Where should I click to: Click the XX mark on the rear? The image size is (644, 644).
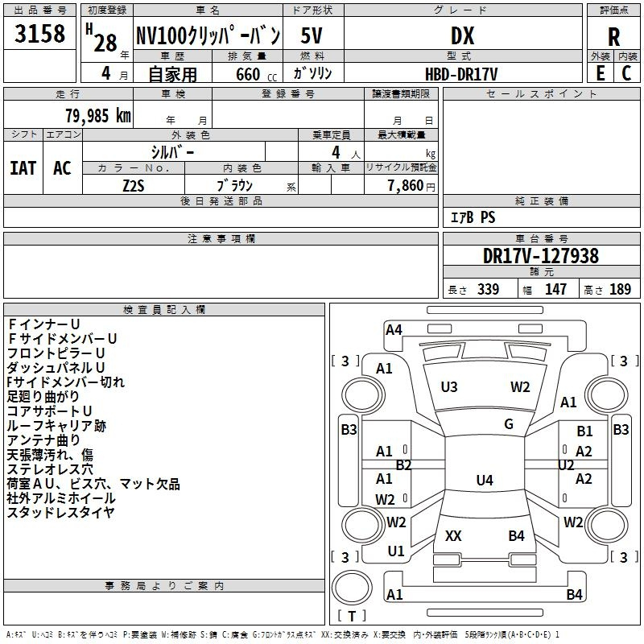453,535
